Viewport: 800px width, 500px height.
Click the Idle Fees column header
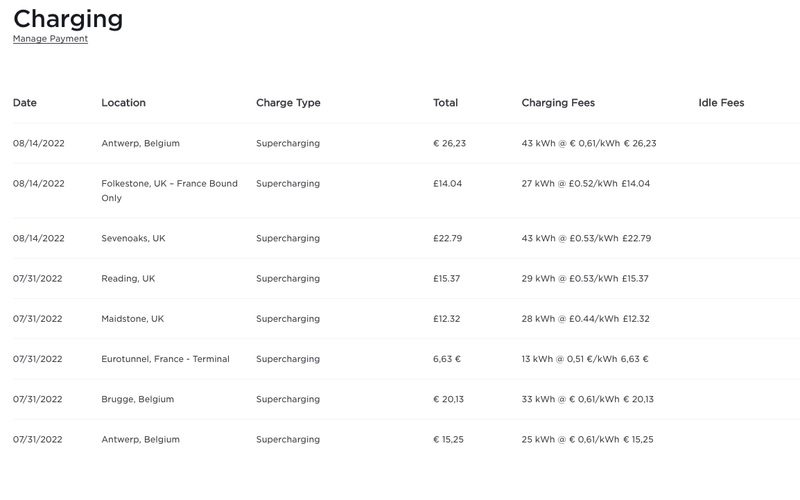click(x=721, y=103)
